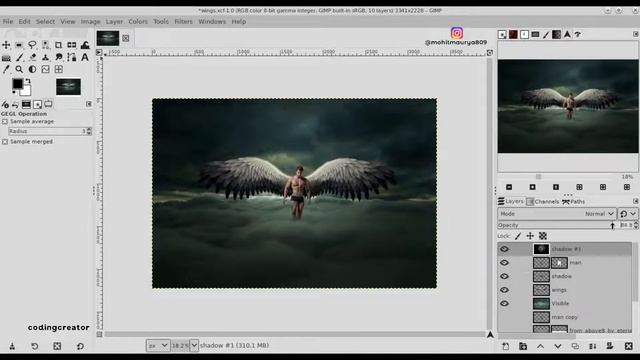Open the Layers dock tab menu
The width and height of the screenshot is (640, 360).
636,201
